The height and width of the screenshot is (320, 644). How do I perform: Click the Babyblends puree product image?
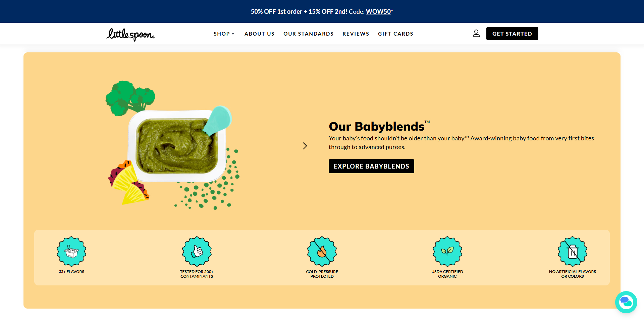[x=177, y=146]
